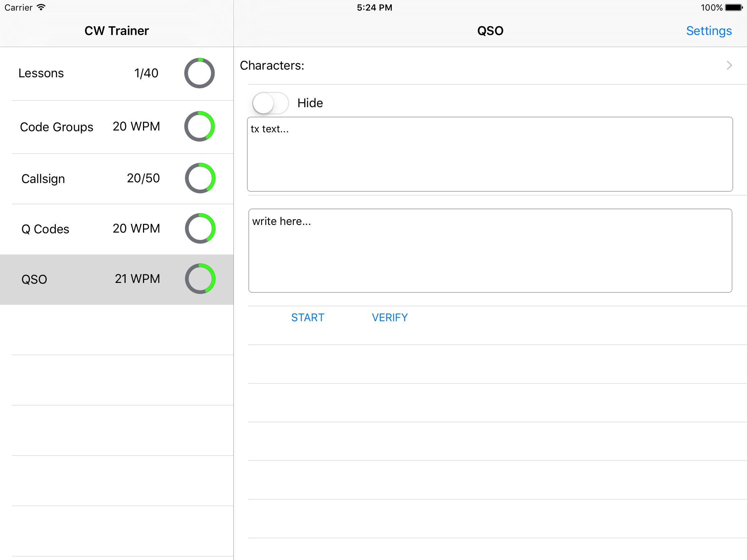The height and width of the screenshot is (560, 747).
Task: Toggle the Hide switch on
Action: [270, 103]
